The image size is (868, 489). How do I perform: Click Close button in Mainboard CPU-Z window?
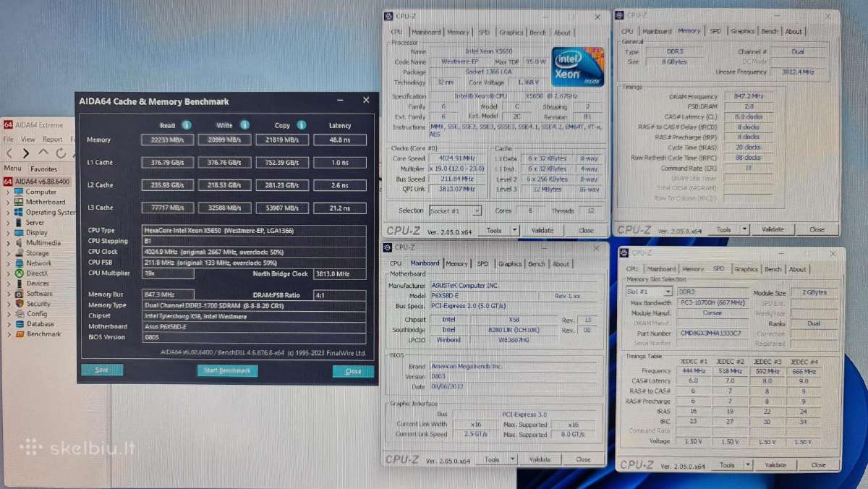(x=583, y=459)
